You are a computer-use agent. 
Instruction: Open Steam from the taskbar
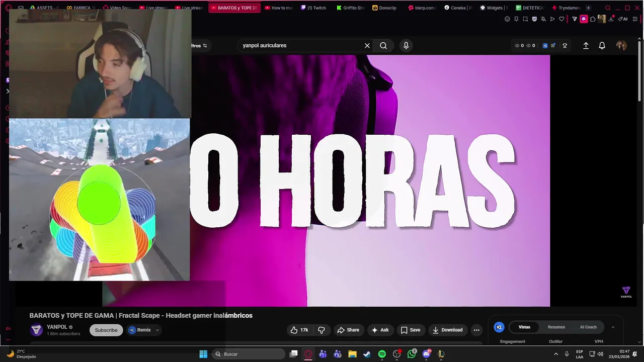(x=367, y=354)
